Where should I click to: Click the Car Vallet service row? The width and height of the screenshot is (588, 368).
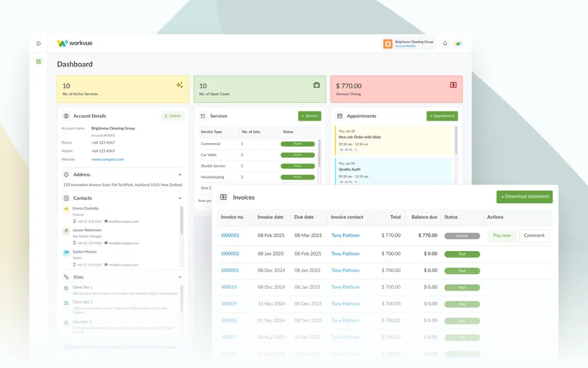point(258,155)
